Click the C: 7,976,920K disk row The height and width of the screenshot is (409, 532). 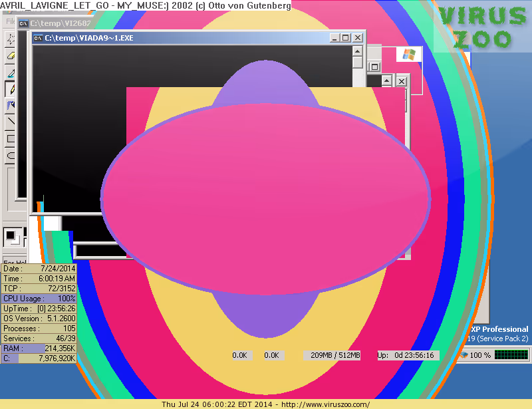(39, 358)
